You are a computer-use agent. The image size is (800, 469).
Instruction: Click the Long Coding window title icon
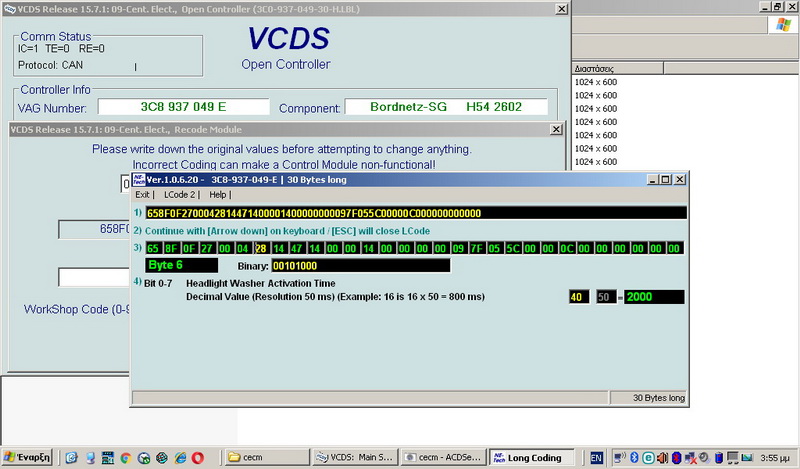pyautogui.click(x=139, y=180)
